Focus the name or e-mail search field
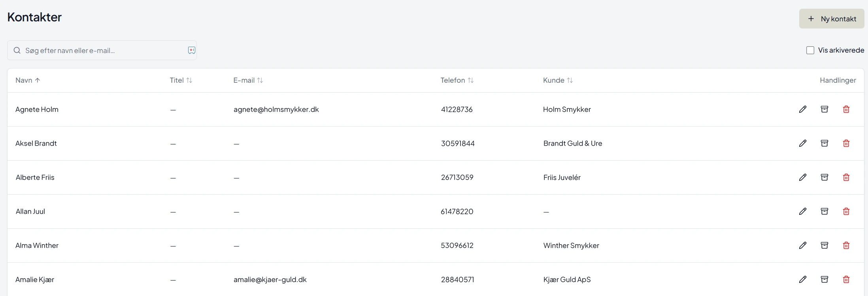The width and height of the screenshot is (868, 296). pos(102,50)
